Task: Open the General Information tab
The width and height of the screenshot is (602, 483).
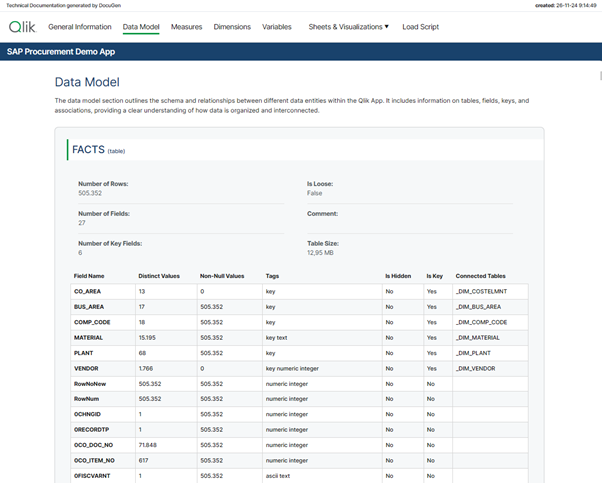Action: click(x=80, y=27)
